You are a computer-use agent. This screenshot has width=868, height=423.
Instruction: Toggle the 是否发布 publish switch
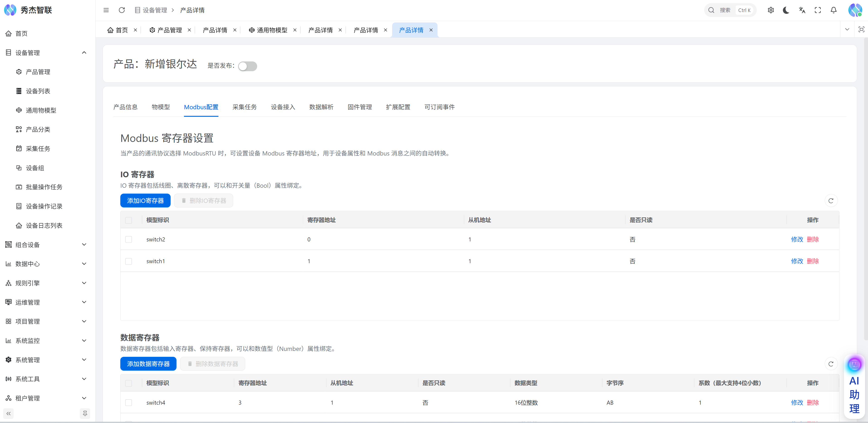(x=247, y=66)
